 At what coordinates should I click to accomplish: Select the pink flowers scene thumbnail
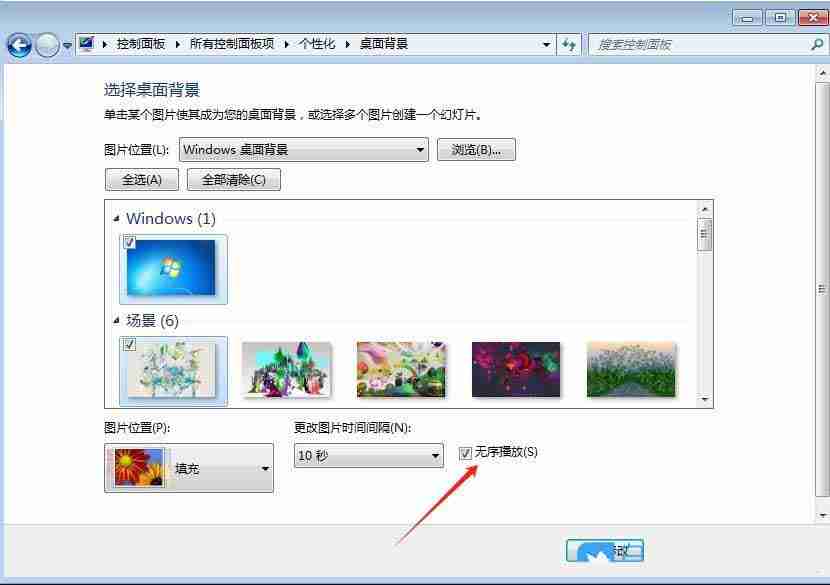coord(516,369)
